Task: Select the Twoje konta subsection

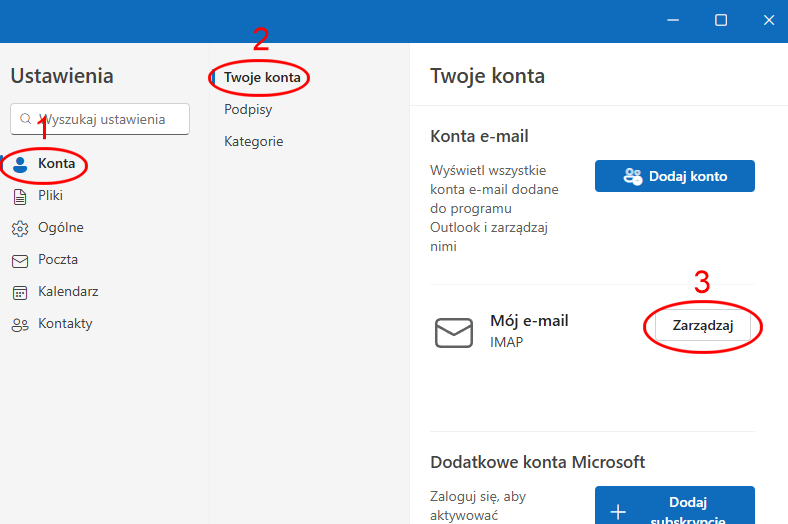Action: click(x=262, y=77)
